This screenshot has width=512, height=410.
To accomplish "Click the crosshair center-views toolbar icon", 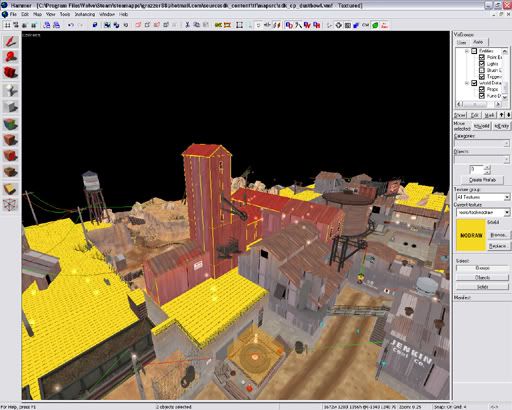I will coord(339,25).
